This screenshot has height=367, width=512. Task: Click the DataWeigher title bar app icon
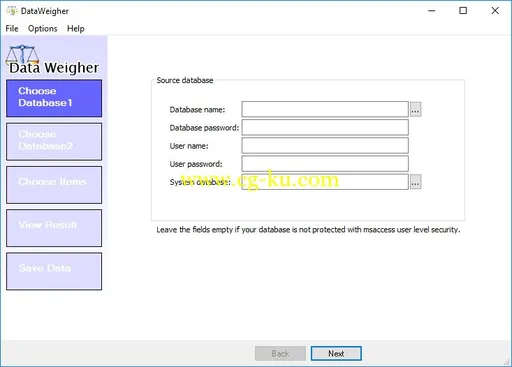coord(12,11)
